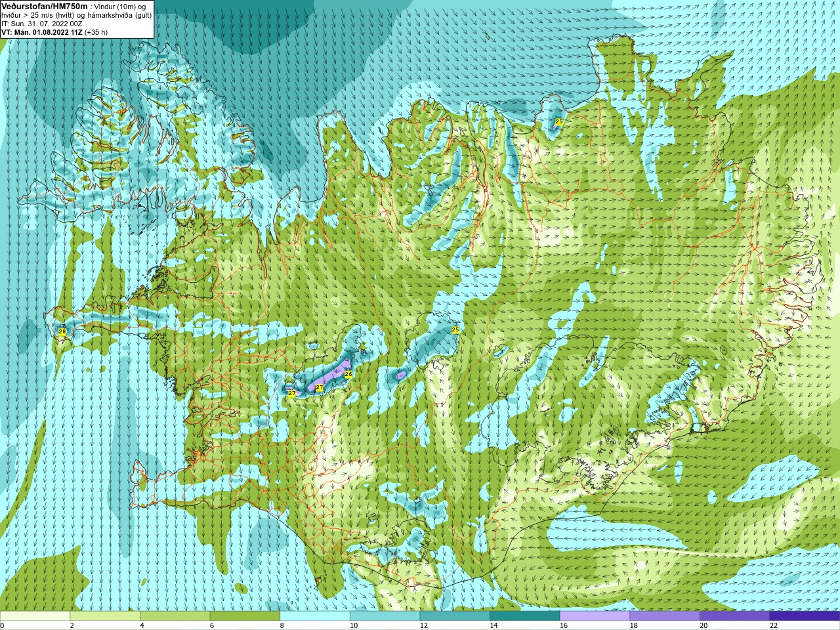Screen dimensions: 840x630
Task: Click the pale yellow 0–2 m/s legend swatch
Action: pos(35,616)
